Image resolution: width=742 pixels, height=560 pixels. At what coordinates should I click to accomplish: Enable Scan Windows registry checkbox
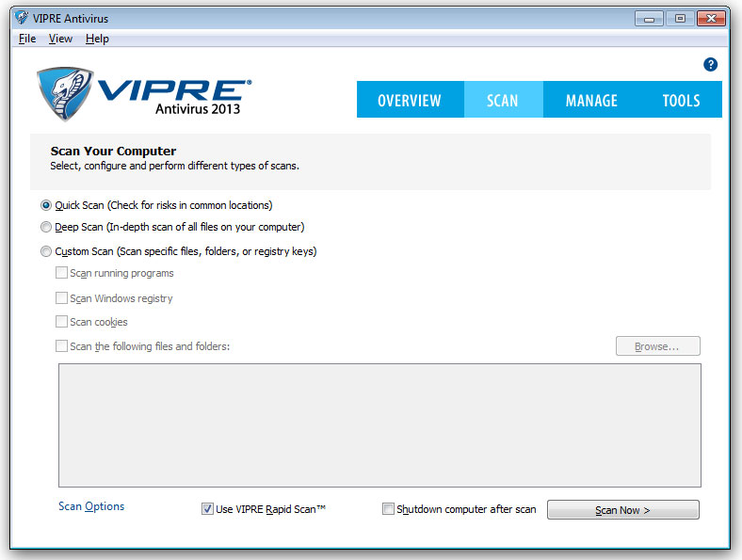point(61,298)
